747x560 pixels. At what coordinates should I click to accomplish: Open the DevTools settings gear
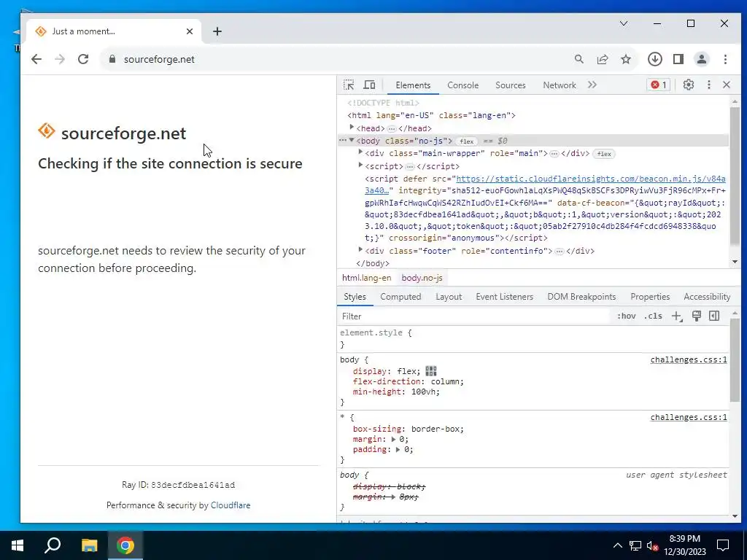coord(689,85)
